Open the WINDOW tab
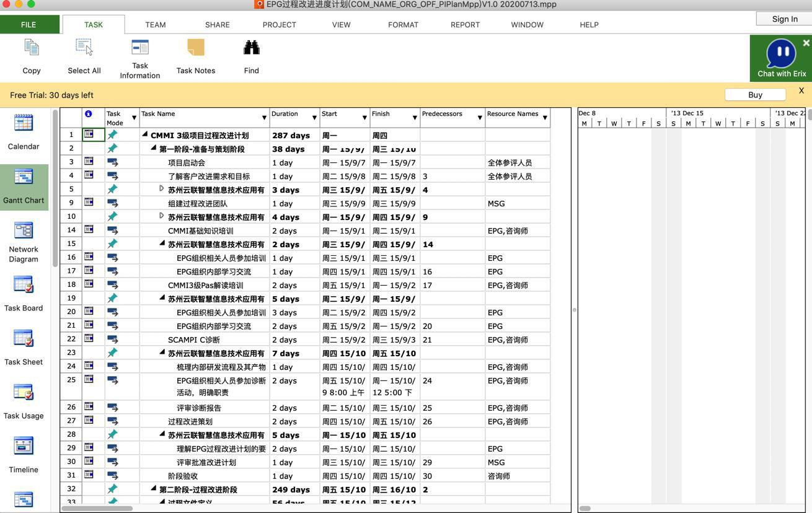The height and width of the screenshot is (513, 812). pyautogui.click(x=527, y=25)
